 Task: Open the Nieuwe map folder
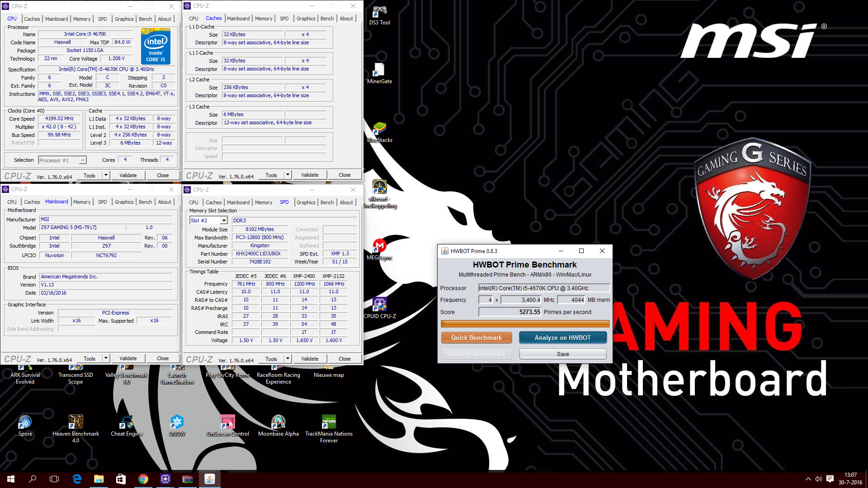[x=329, y=371]
